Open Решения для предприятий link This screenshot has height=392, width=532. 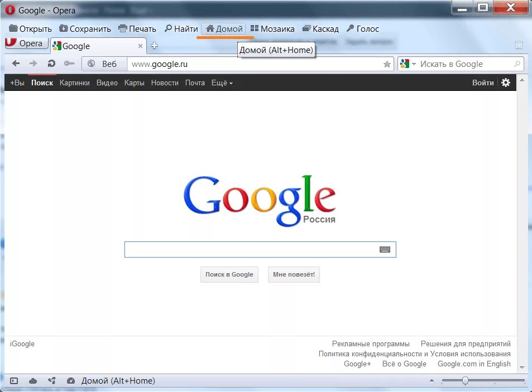point(466,344)
